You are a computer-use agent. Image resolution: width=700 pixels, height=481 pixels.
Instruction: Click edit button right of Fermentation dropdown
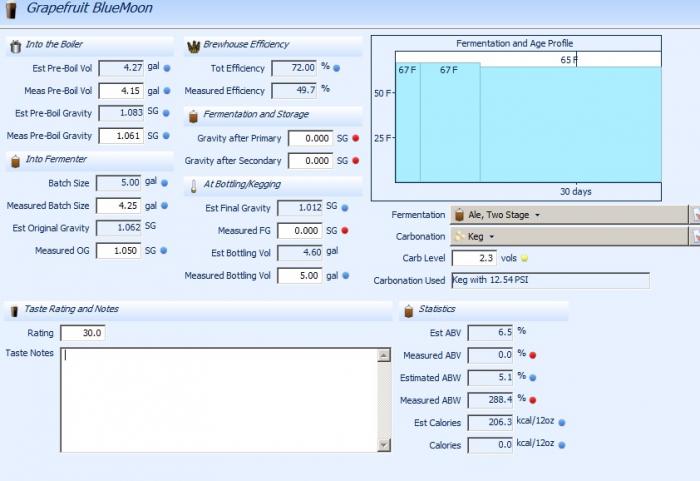[695, 215]
